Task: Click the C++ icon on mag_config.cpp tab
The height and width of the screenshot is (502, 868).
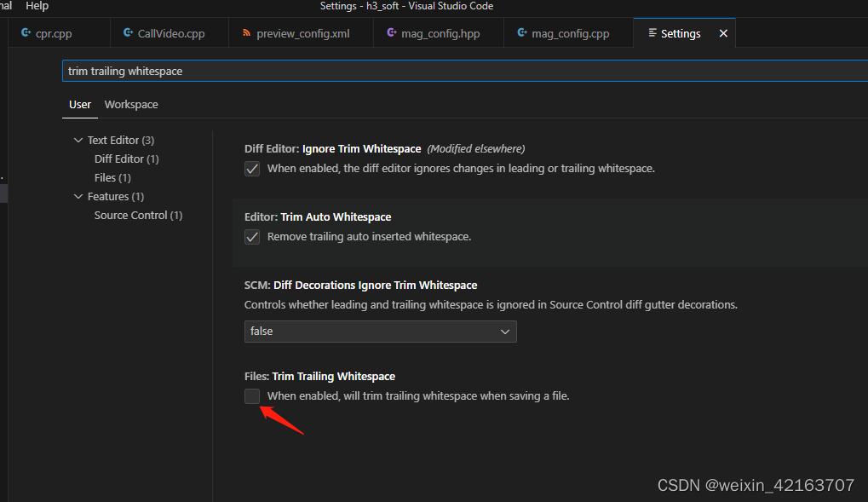Action: tap(522, 32)
